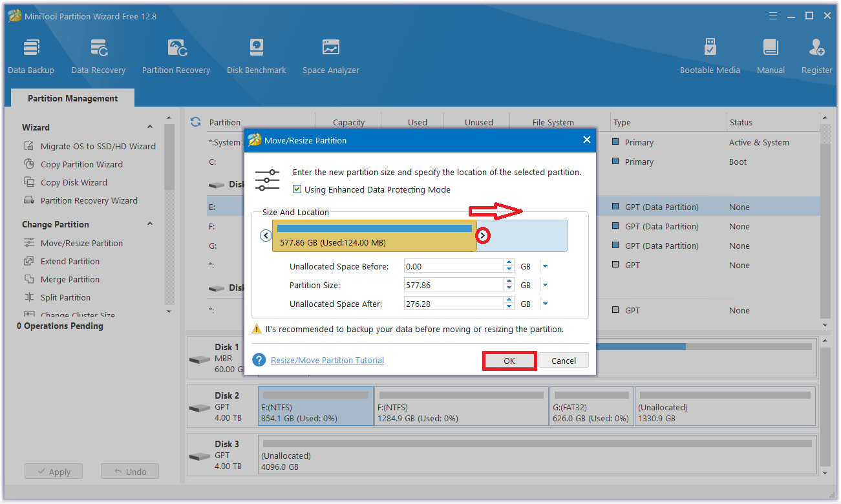Open the Manual
The width and height of the screenshot is (841, 504).
coord(771,56)
